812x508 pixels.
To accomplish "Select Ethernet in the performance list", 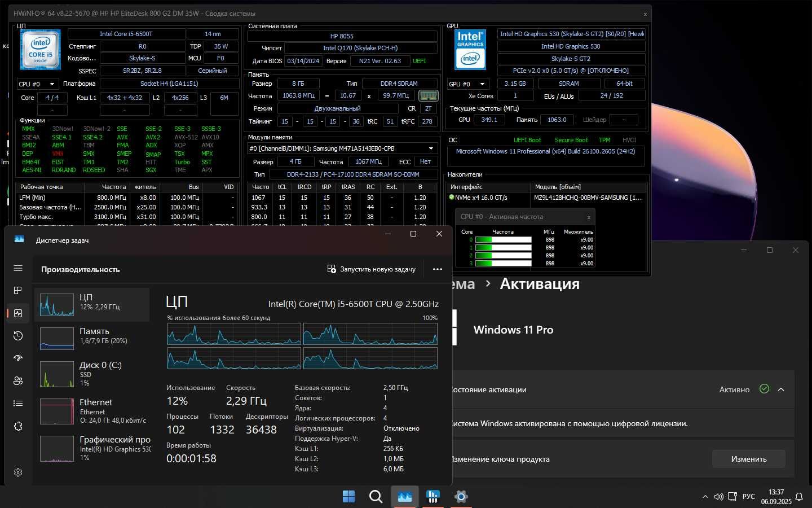I will pyautogui.click(x=92, y=411).
